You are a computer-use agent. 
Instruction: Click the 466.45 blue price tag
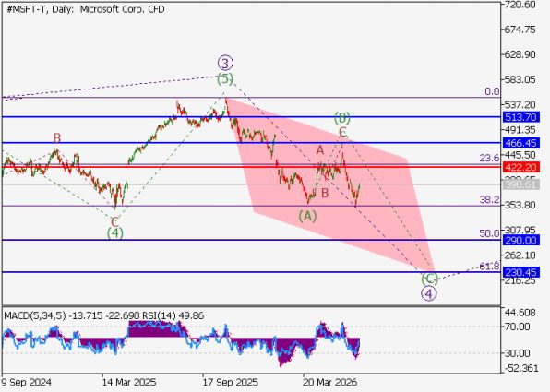tap(521, 143)
